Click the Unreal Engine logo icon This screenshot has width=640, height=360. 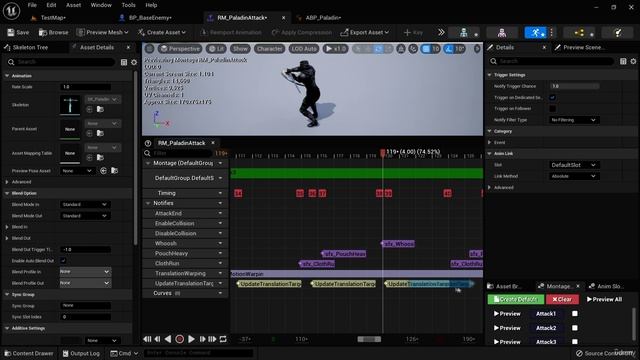coord(11,11)
